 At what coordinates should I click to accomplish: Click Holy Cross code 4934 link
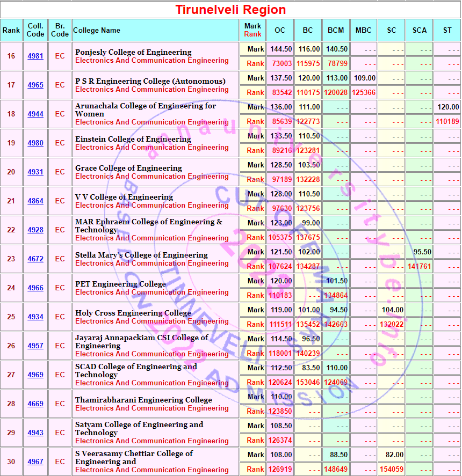(x=35, y=317)
